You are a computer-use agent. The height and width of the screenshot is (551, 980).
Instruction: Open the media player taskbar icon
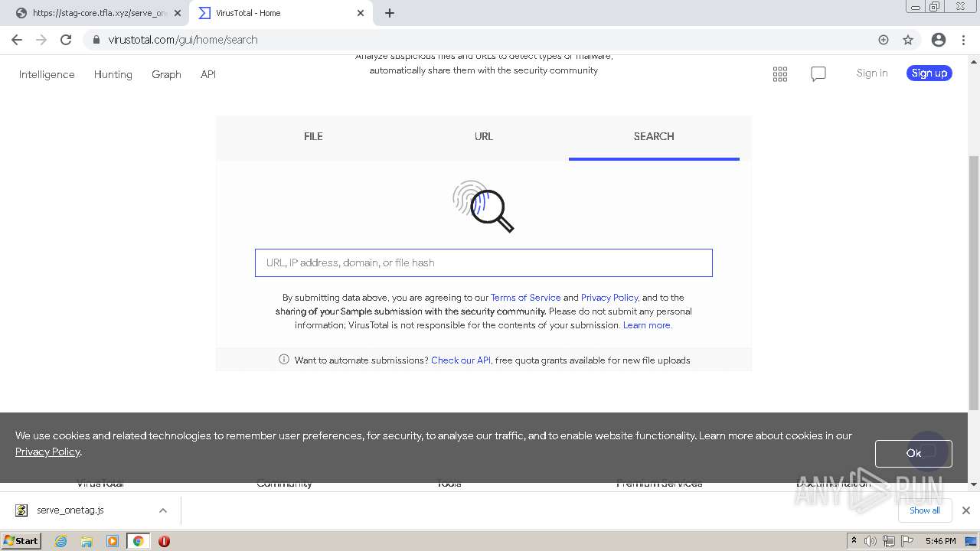113,541
